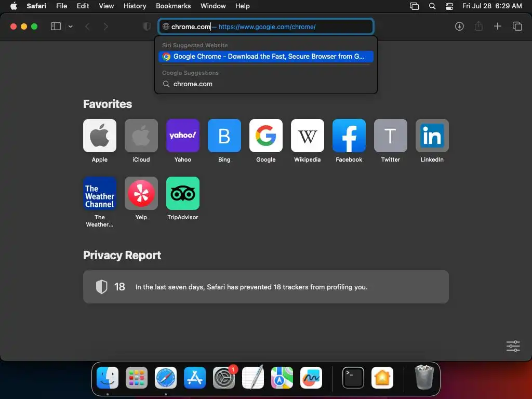This screenshot has height=399, width=532.
Task: Open Maps from the Dock
Action: [282, 378]
